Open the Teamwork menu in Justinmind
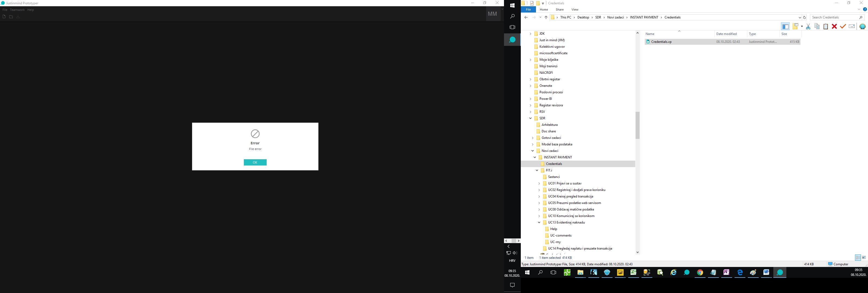The width and height of the screenshot is (868, 293). [x=17, y=10]
